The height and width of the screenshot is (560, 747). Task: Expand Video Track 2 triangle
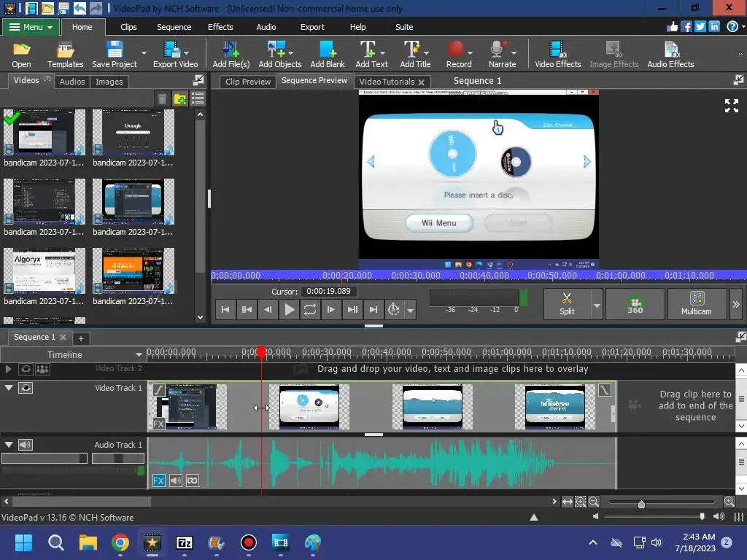(8, 369)
